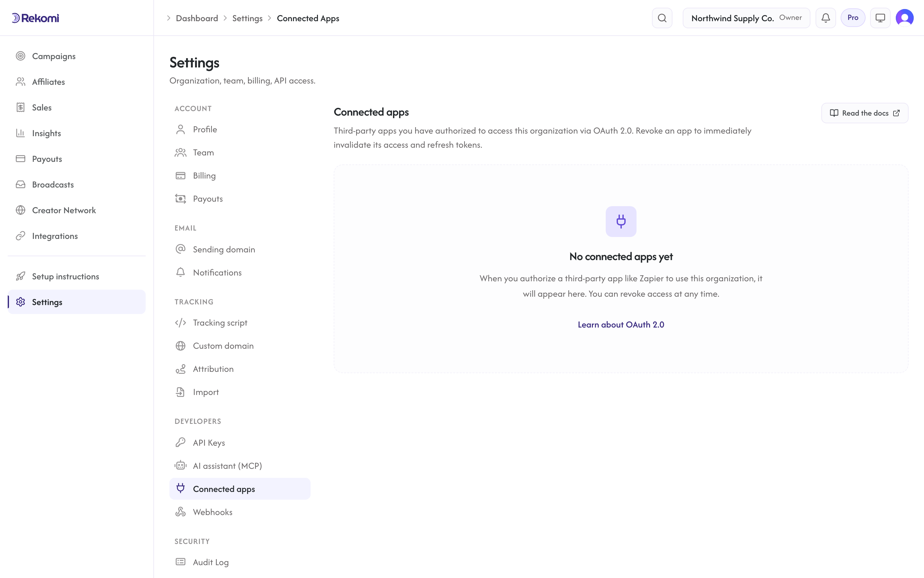
Task: Select the API Keys settings page
Action: 240,443
